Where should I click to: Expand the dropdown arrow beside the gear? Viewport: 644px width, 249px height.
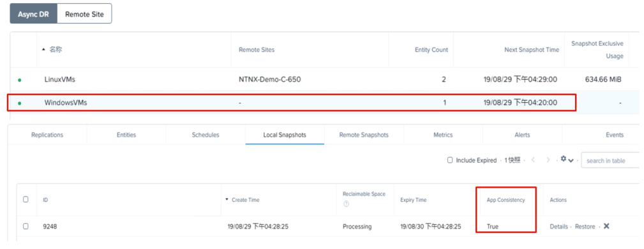coord(571,160)
